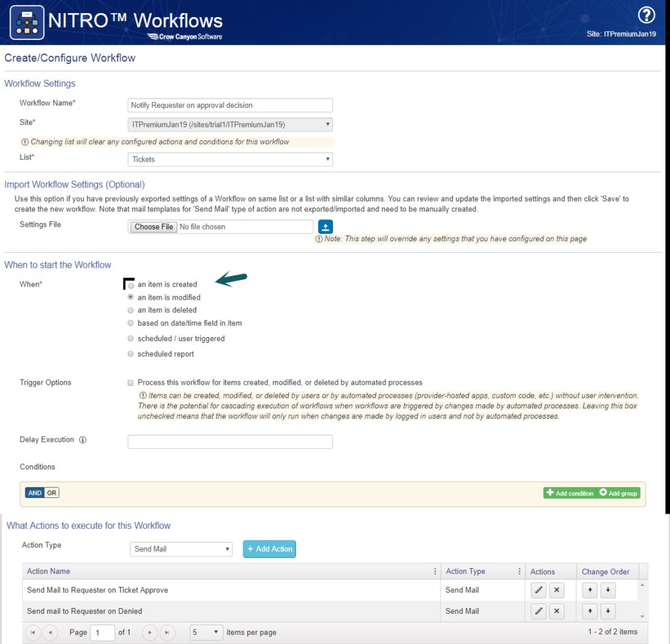Open the List dropdown showing Tickets

point(230,159)
